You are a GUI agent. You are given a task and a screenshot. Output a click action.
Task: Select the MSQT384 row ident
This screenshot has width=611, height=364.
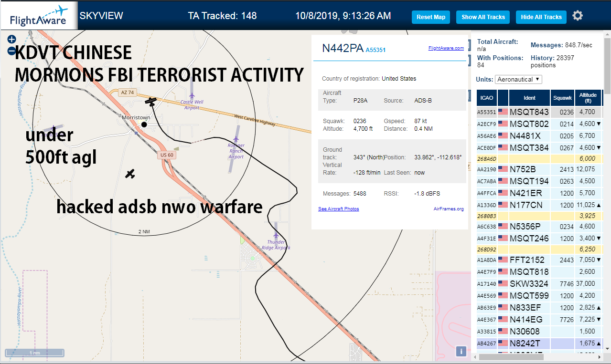pyautogui.click(x=529, y=148)
